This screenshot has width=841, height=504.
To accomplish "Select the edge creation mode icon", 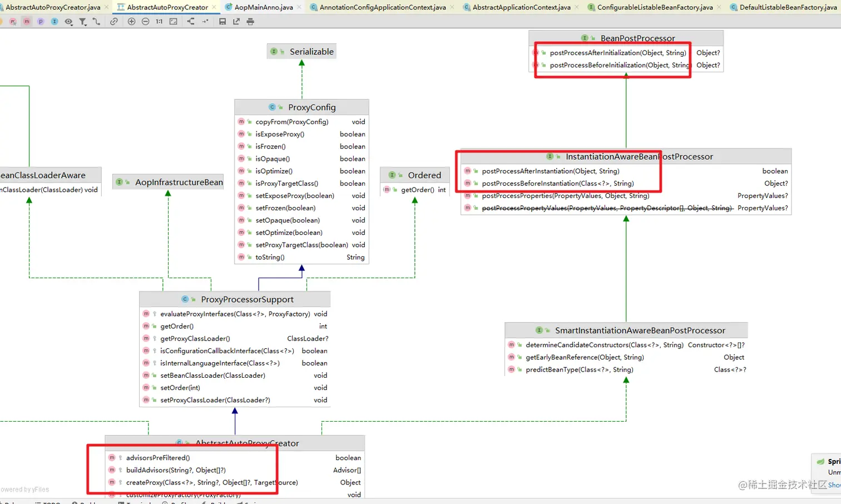I will pos(96,22).
